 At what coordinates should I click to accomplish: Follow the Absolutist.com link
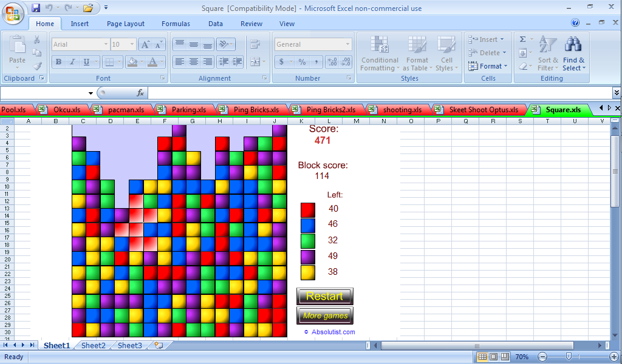tap(333, 332)
